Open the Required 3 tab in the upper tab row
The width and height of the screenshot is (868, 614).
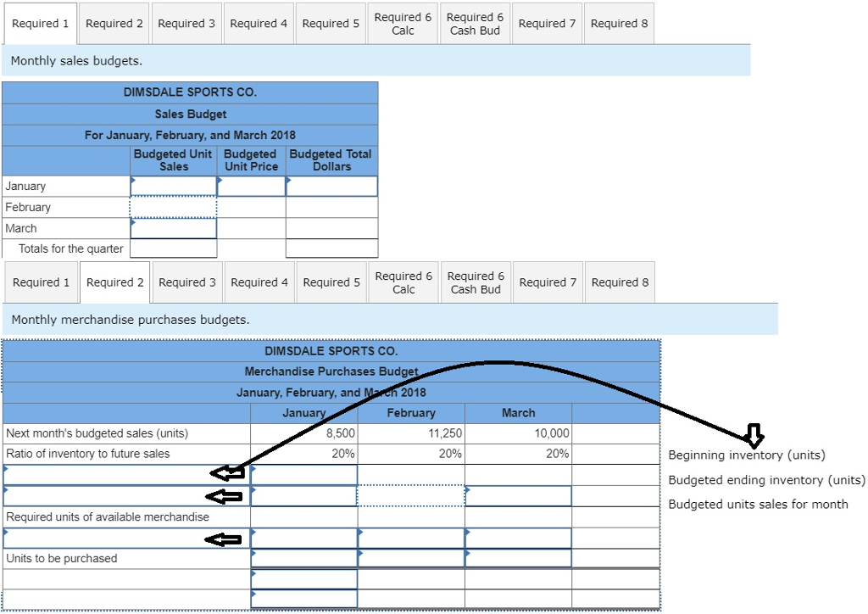pyautogui.click(x=186, y=24)
